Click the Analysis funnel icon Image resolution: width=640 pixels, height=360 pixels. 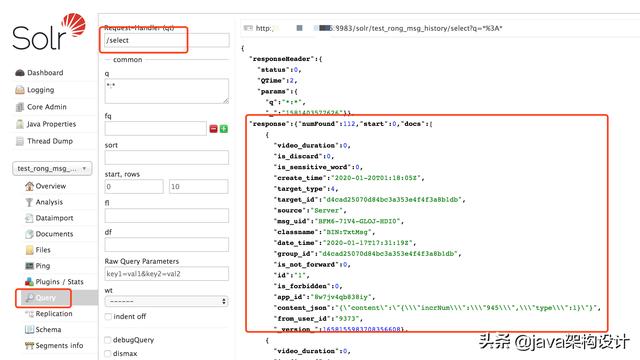pos(29,202)
